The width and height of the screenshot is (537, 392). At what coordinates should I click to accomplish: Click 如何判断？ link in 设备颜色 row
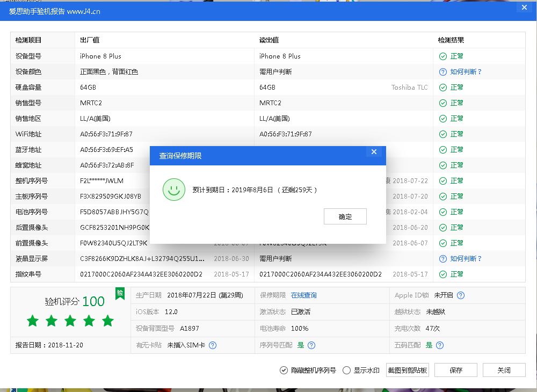click(466, 71)
